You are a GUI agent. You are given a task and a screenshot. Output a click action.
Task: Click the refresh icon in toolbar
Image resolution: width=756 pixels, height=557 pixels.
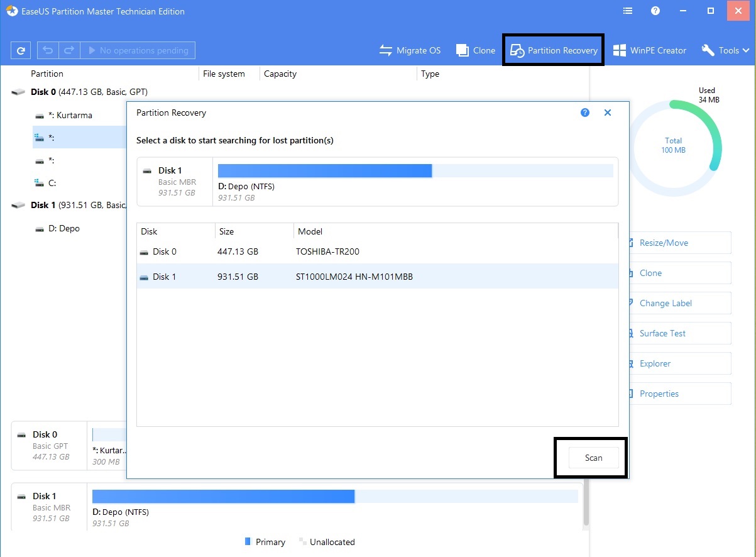coord(21,50)
